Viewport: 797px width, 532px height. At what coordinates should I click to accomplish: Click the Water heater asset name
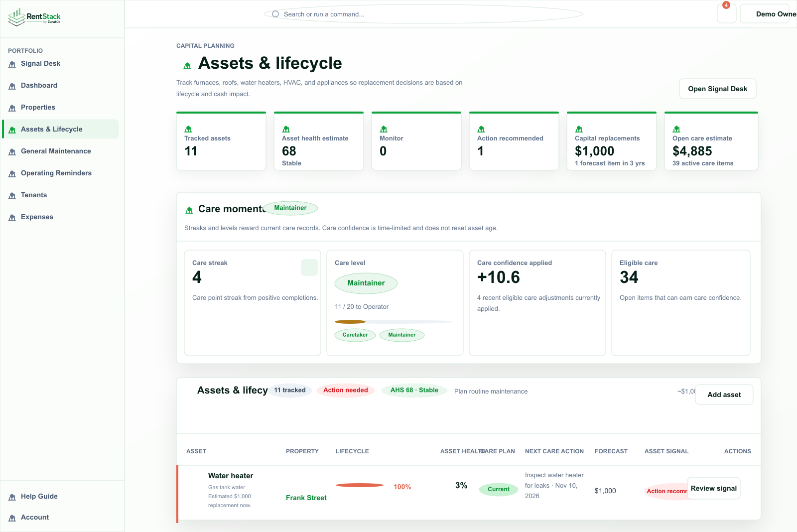pos(231,476)
